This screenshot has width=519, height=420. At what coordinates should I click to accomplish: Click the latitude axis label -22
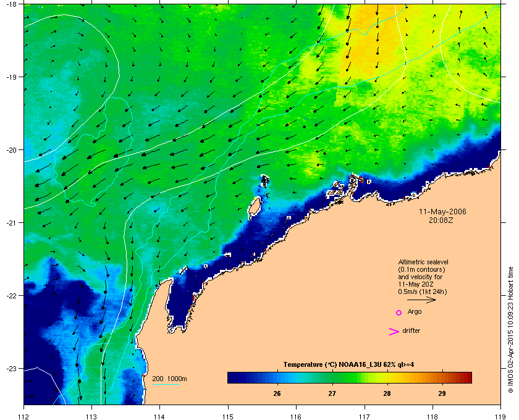click(x=11, y=296)
